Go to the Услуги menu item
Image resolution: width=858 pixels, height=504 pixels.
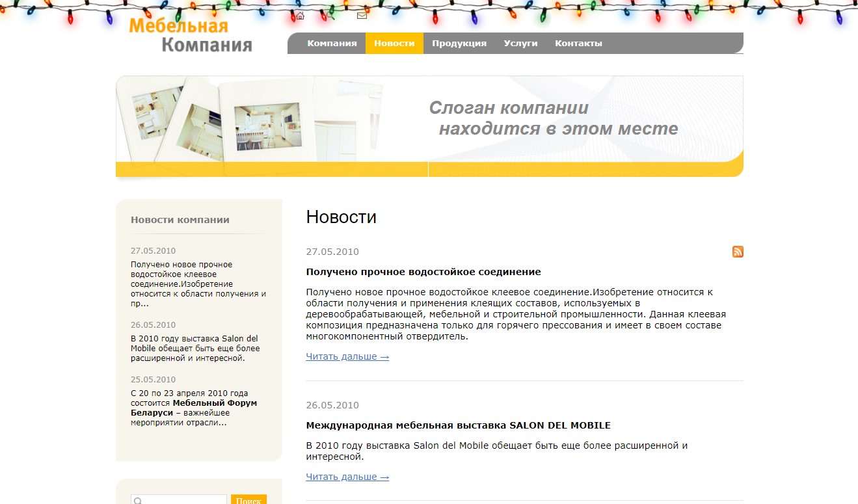[520, 44]
